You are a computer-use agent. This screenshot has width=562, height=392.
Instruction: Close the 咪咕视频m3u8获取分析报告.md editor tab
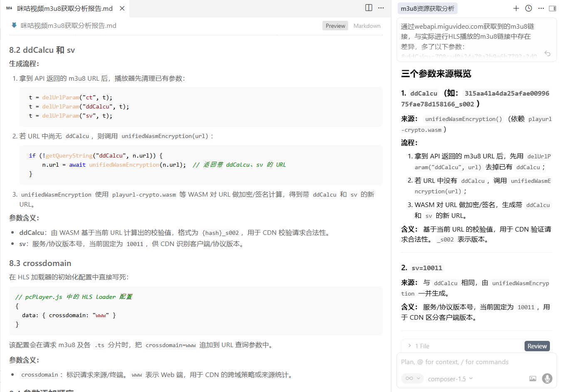pyautogui.click(x=122, y=8)
